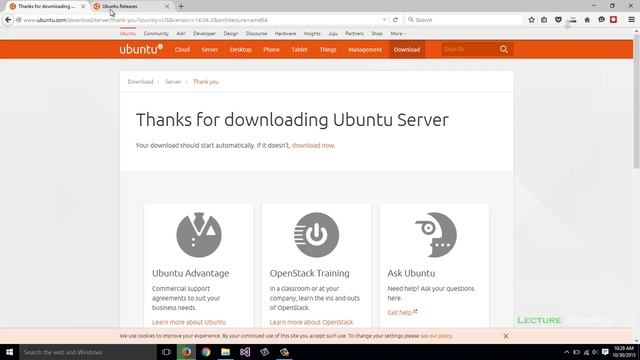Show hidden system tray icons
The height and width of the screenshot is (360, 640).
[567, 352]
